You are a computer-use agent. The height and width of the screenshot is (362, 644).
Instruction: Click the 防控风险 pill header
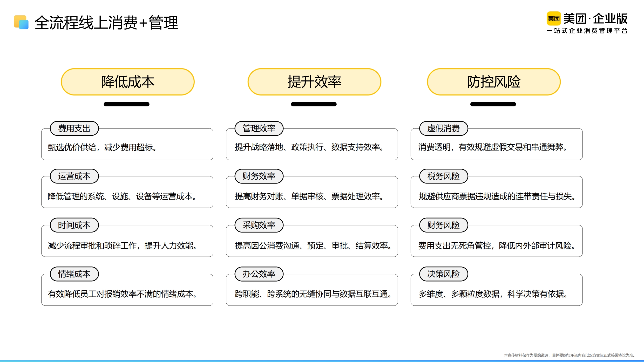[x=494, y=82]
